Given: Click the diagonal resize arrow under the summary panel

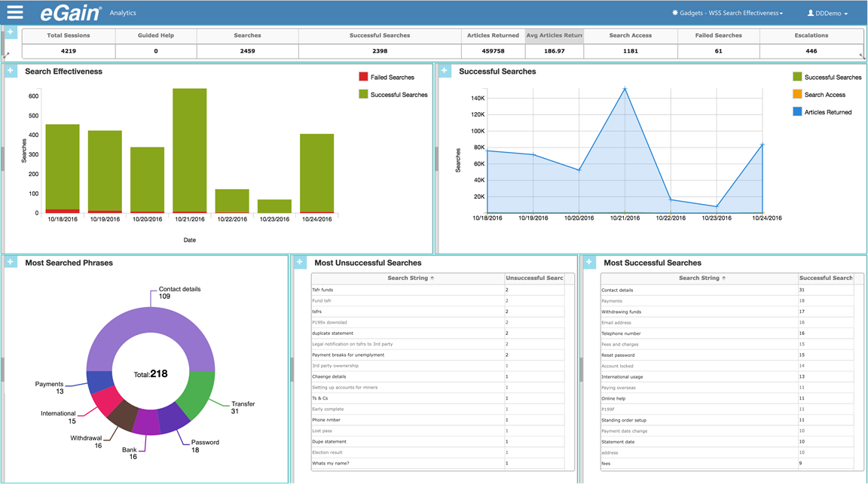Looking at the screenshot, I should pyautogui.click(x=8, y=53).
